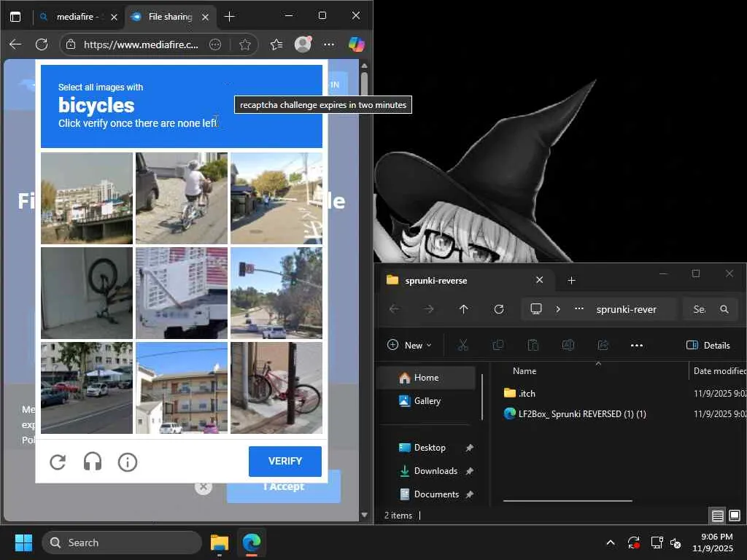This screenshot has height=560, width=747.
Task: Select the beige apartment building tile
Action: tap(182, 388)
